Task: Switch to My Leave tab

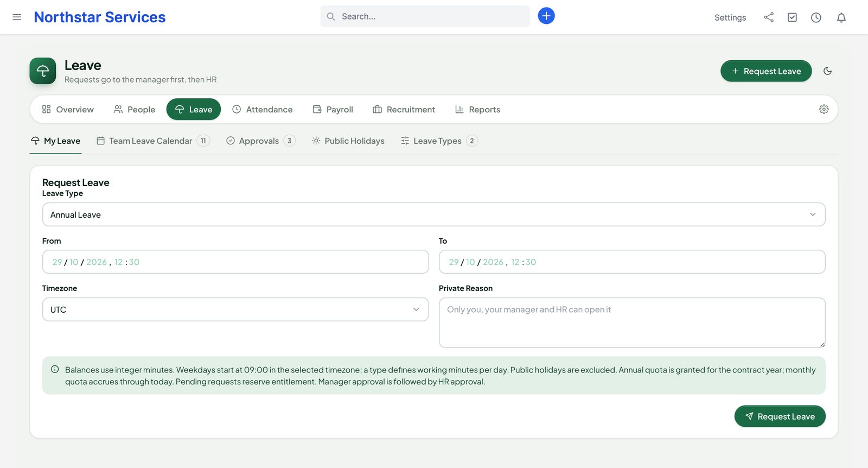Action: tap(55, 141)
